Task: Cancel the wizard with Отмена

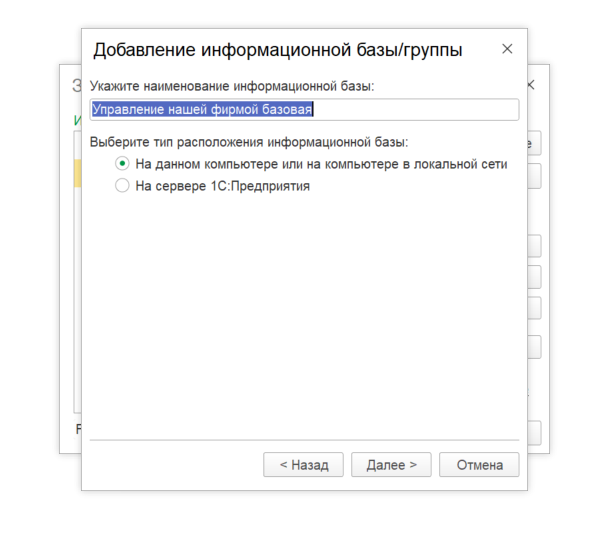Action: click(x=485, y=465)
